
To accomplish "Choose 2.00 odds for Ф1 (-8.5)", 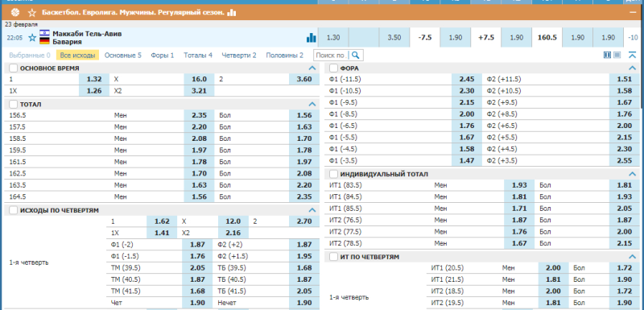I will pyautogui.click(x=467, y=114).
